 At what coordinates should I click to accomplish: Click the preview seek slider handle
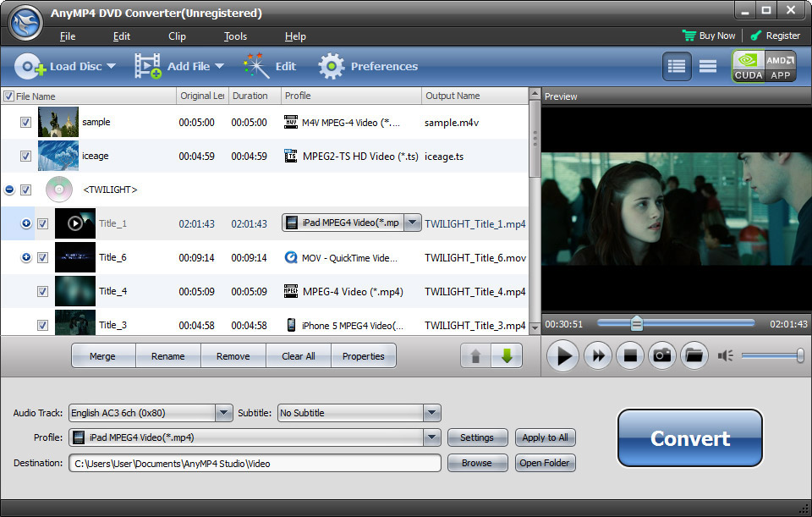tap(636, 324)
